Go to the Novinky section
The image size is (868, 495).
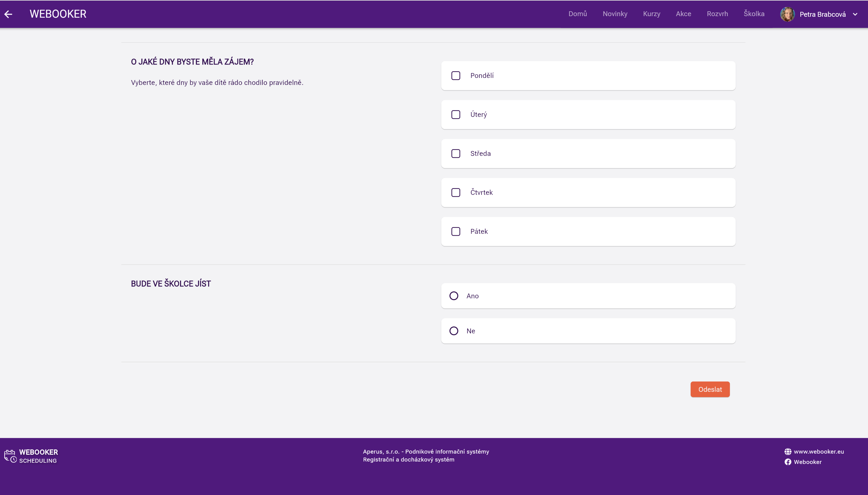point(615,14)
